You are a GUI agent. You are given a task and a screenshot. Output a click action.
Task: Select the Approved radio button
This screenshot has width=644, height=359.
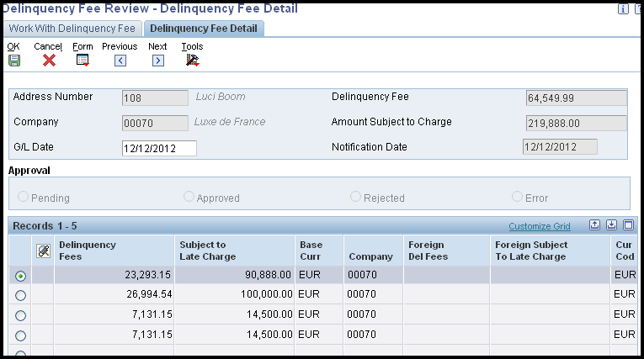click(x=189, y=197)
